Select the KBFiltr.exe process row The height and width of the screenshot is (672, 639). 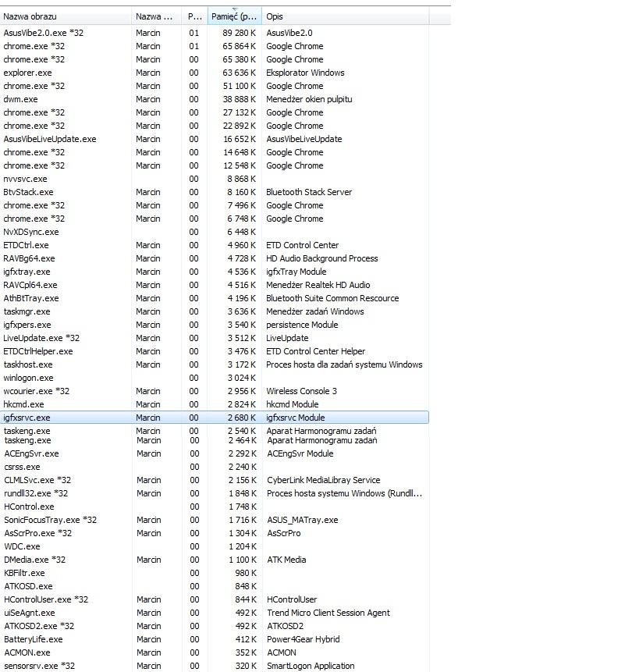tap(214, 574)
